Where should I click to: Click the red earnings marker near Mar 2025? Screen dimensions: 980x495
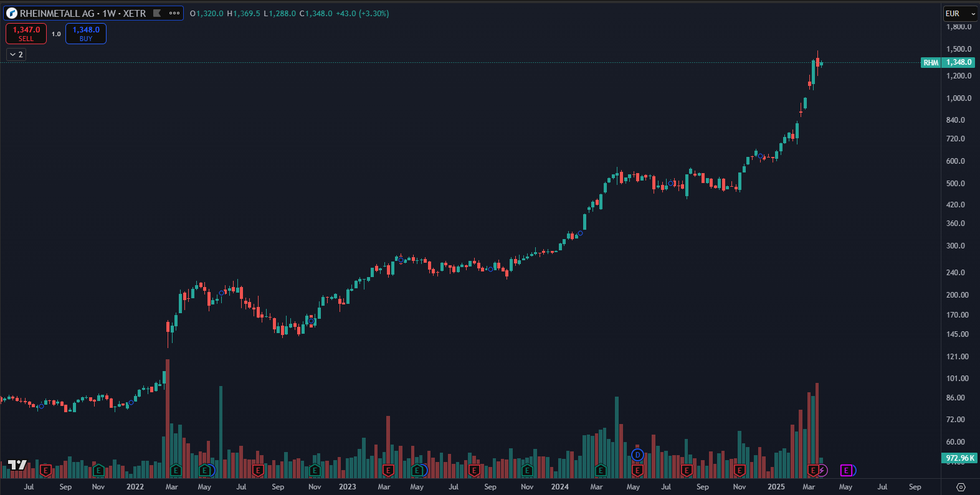[x=813, y=470]
